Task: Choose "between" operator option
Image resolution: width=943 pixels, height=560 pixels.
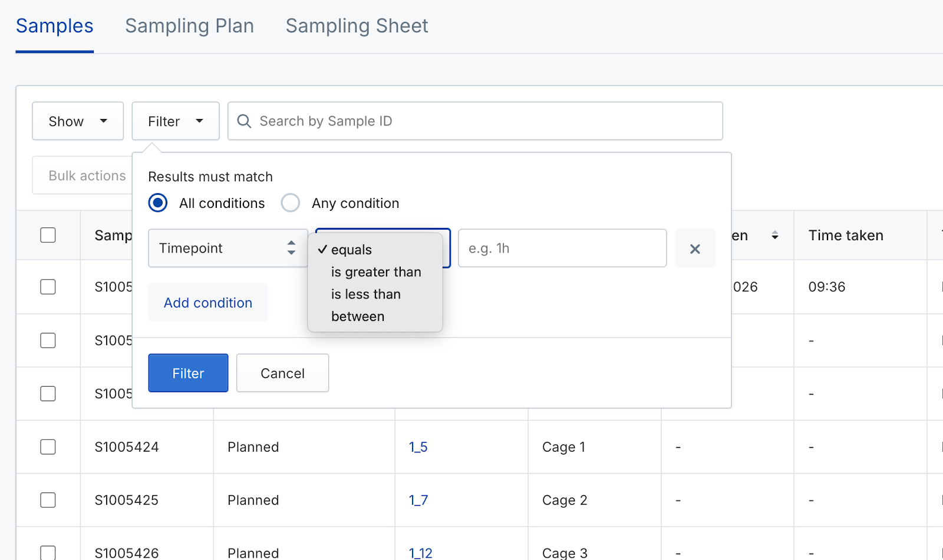Action: (x=358, y=317)
